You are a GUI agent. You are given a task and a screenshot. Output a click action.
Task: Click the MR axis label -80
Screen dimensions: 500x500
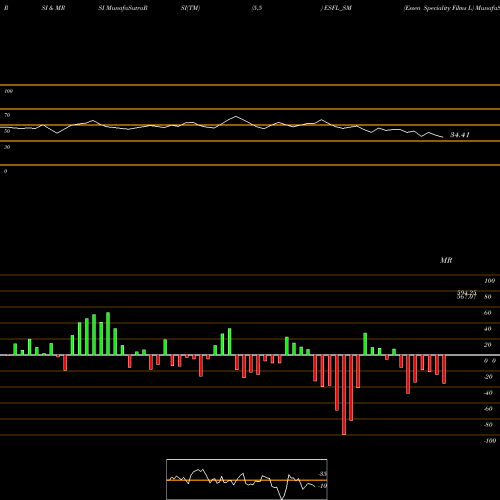[x=488, y=425]
